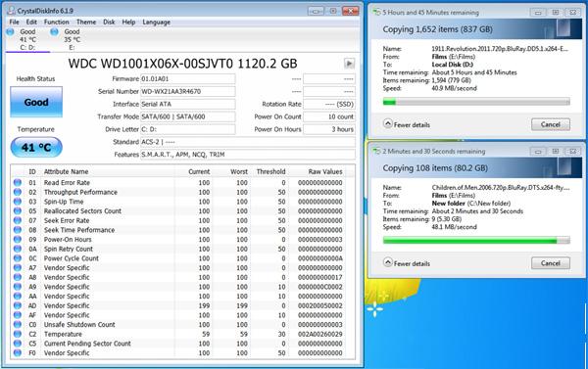
Task: Click the Serial Number field
Action: coord(188,91)
